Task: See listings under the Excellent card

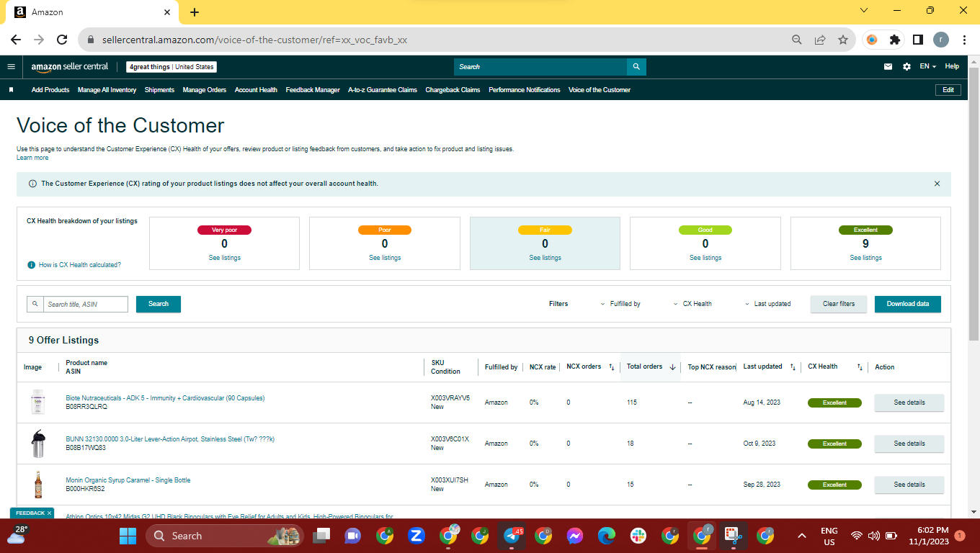Action: 866,258
